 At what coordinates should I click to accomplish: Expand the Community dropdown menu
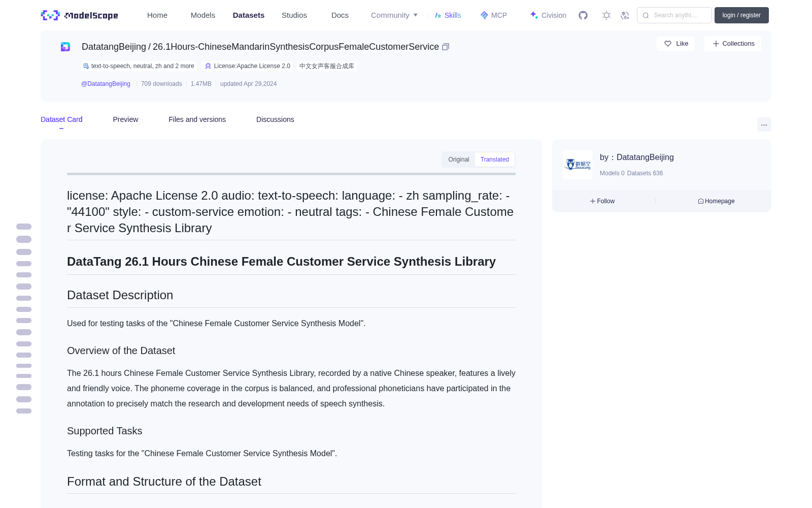[394, 15]
